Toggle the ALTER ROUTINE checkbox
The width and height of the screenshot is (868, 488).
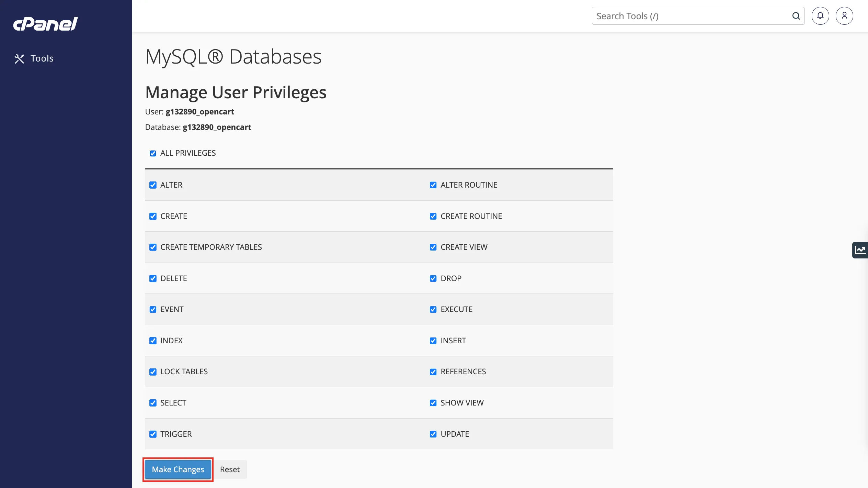pyautogui.click(x=433, y=185)
